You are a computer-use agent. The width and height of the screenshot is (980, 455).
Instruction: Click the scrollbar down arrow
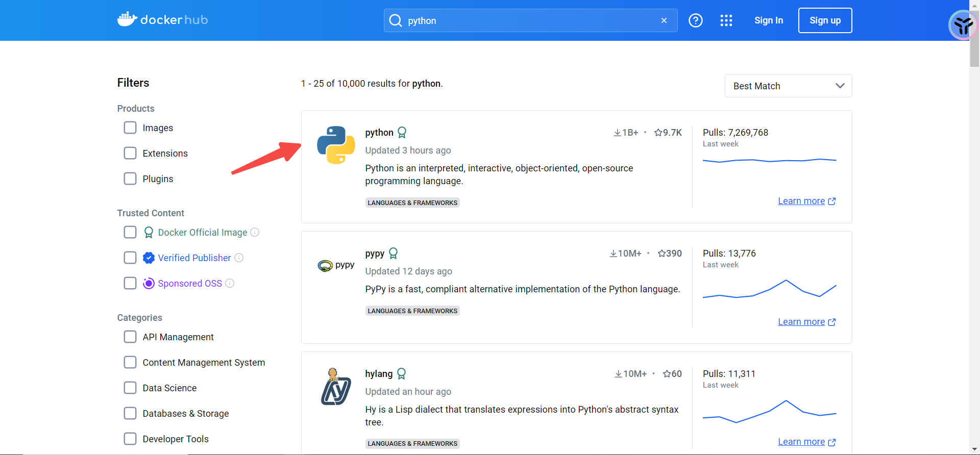974,450
